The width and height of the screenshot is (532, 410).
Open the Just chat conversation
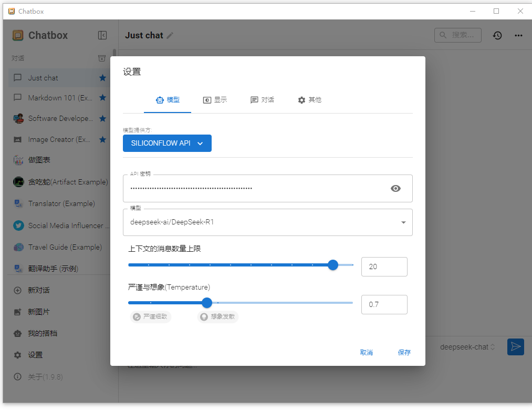coord(59,78)
